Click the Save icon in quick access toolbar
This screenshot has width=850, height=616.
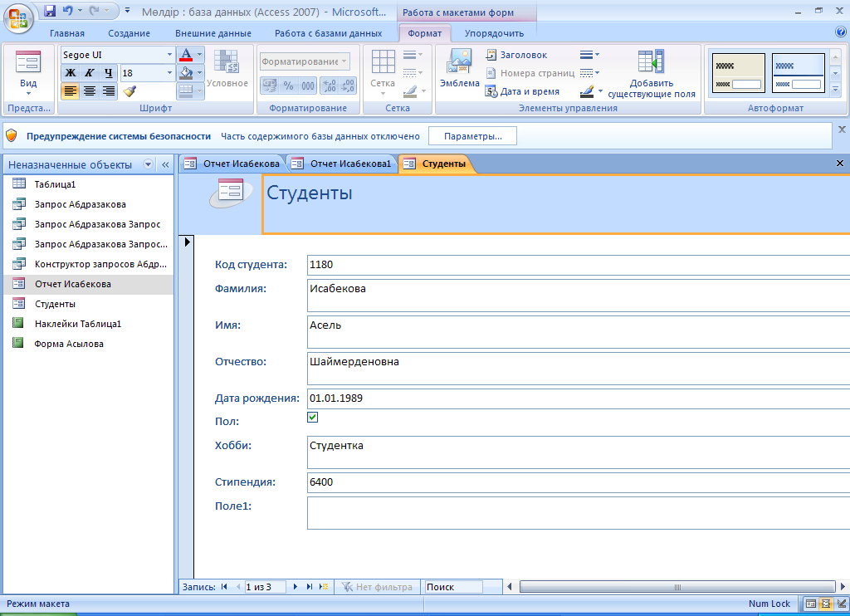(50, 12)
